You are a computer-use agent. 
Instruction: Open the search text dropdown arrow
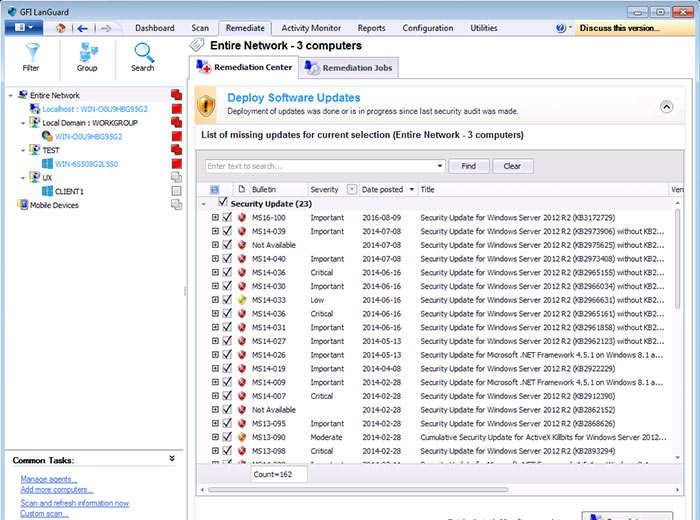(x=440, y=166)
